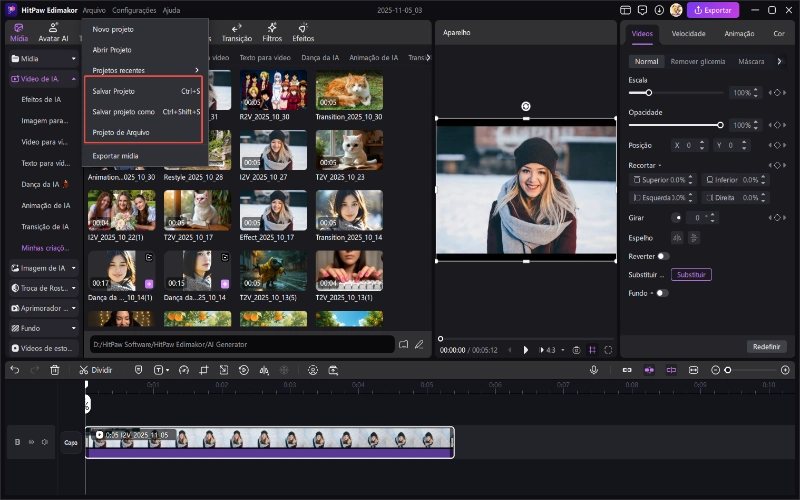800x500 pixels.
Task: Expand the Projetos recentes submenu
Action: click(145, 70)
